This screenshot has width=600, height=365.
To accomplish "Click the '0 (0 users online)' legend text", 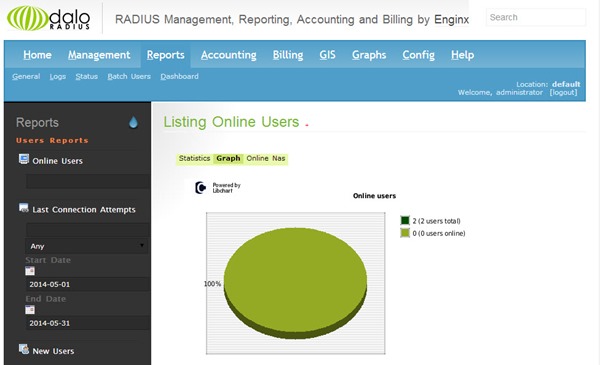I will [x=439, y=233].
